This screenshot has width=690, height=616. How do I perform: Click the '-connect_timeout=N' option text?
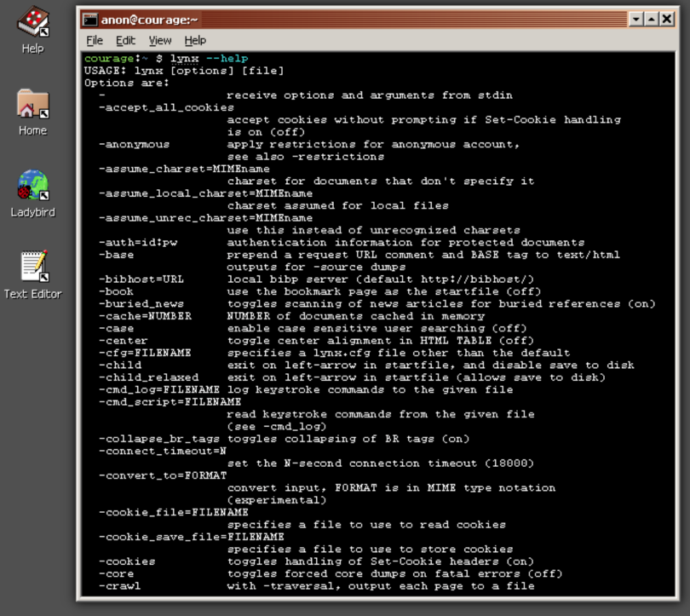point(163,451)
